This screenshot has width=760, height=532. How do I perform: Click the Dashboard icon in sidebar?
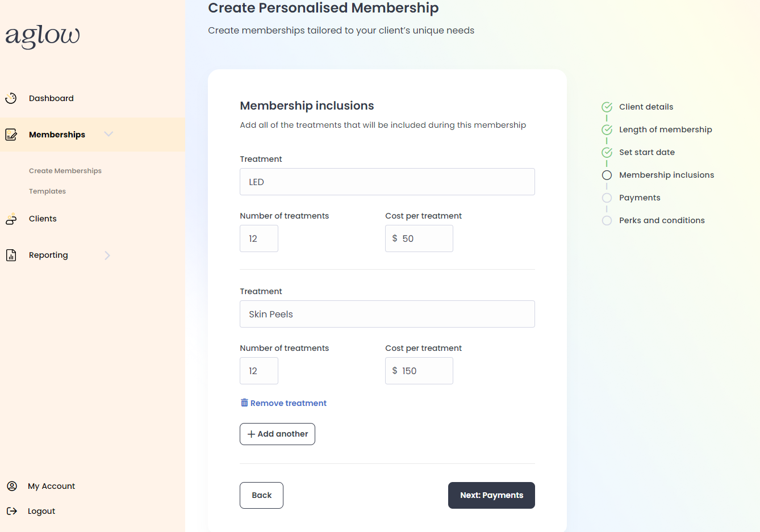[x=11, y=98]
